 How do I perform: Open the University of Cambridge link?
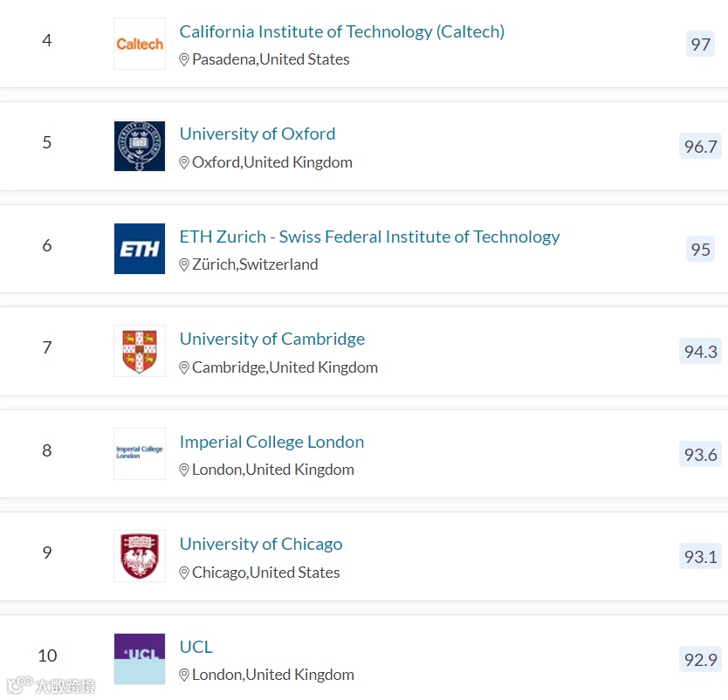[272, 339]
